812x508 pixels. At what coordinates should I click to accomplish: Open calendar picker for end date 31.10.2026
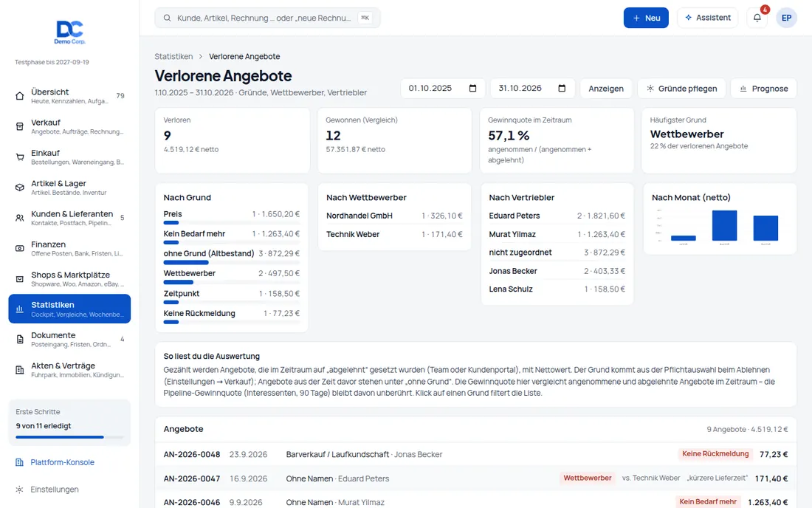tap(562, 89)
